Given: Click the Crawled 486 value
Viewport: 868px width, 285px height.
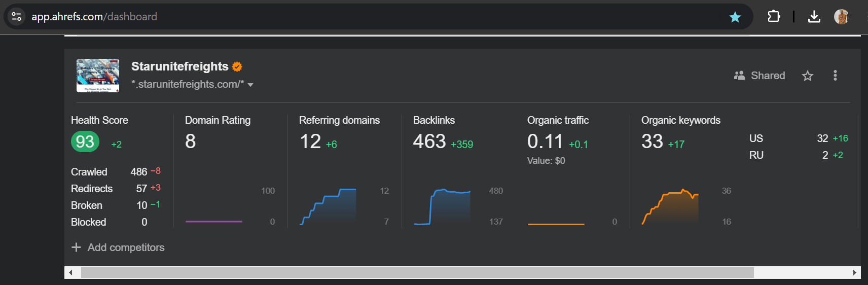Looking at the screenshot, I should point(138,172).
